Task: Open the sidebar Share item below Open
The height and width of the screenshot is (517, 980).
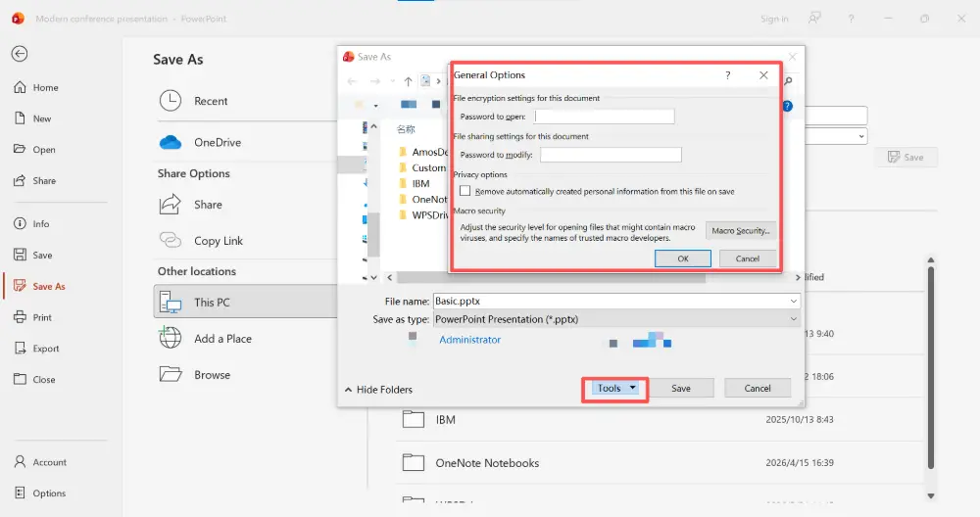Action: [x=35, y=180]
